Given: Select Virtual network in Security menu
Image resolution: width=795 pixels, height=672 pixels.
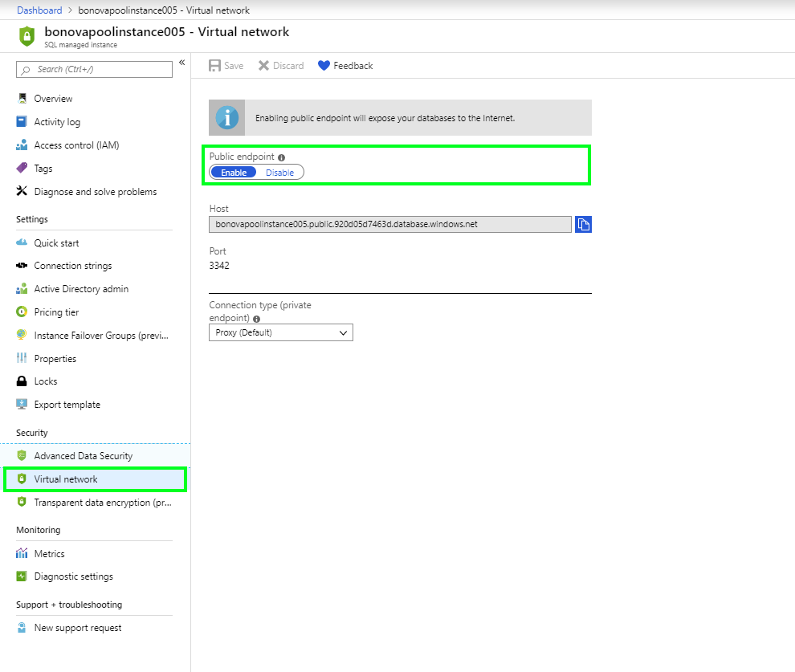Looking at the screenshot, I should tap(96, 479).
